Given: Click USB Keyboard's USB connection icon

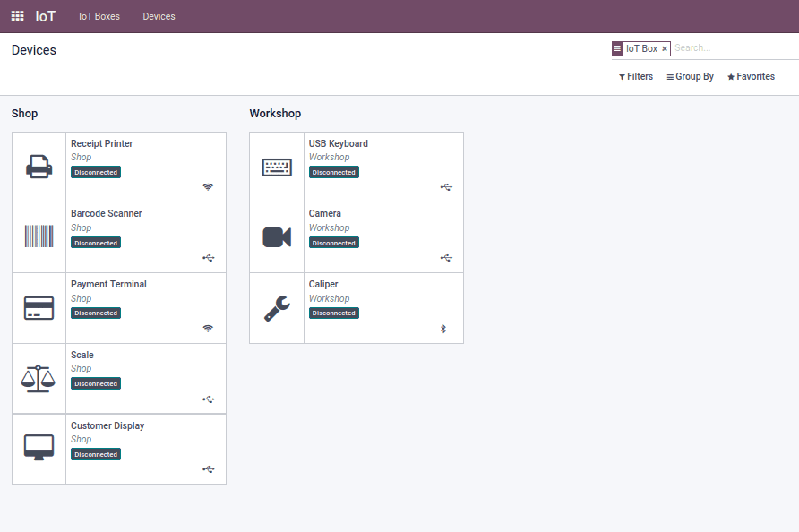Looking at the screenshot, I should click(x=446, y=187).
